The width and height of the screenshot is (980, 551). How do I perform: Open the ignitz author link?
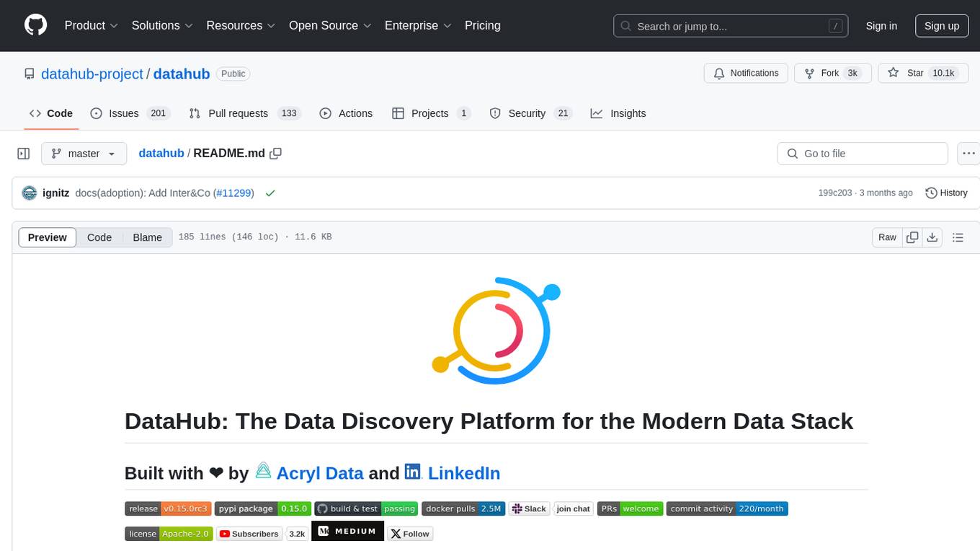pyautogui.click(x=56, y=193)
